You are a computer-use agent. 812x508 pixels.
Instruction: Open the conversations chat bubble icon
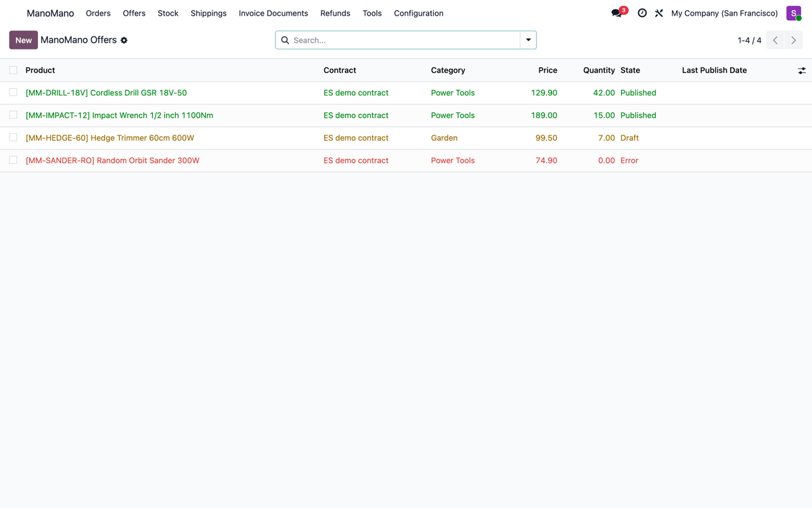click(616, 14)
